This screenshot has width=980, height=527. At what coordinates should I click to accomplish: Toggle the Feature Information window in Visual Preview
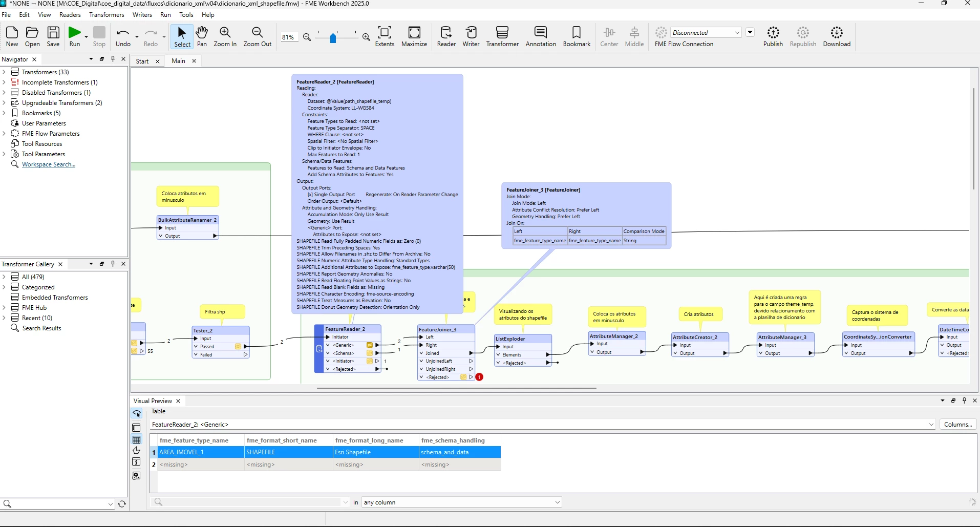click(137, 462)
